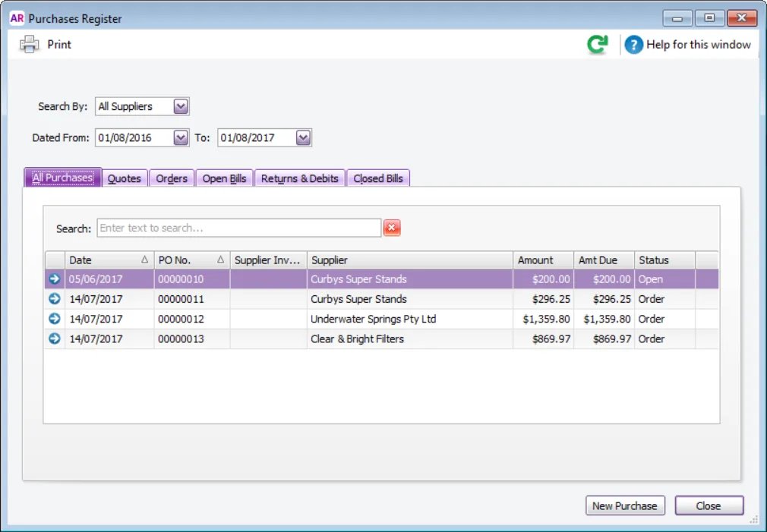Switch to the All Purchases tab
This screenshot has height=532, width=767.
[62, 178]
